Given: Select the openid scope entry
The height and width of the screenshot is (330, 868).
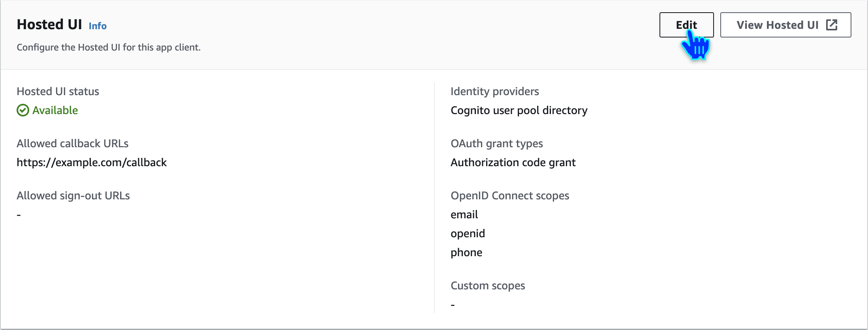Looking at the screenshot, I should [x=468, y=234].
